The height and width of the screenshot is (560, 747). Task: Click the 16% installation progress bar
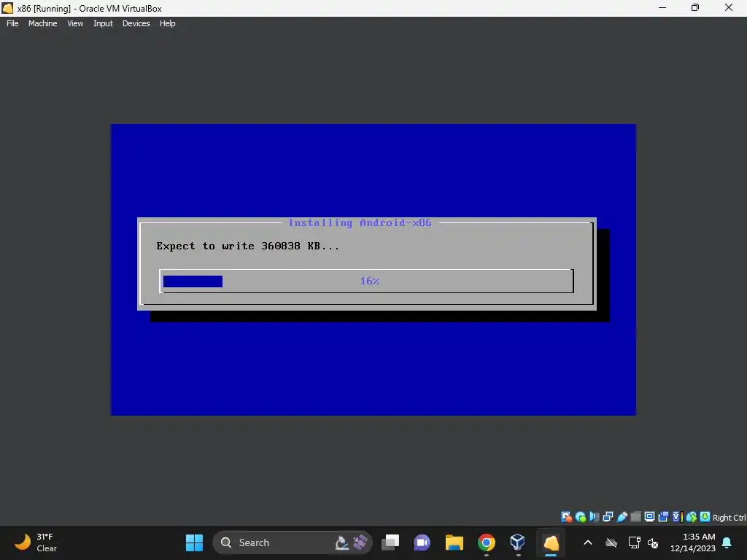366,281
